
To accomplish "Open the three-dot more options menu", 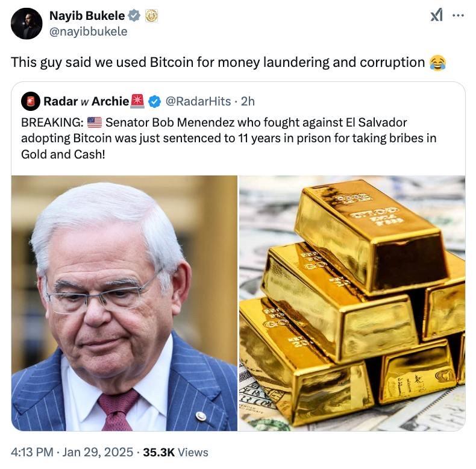I will point(458,15).
